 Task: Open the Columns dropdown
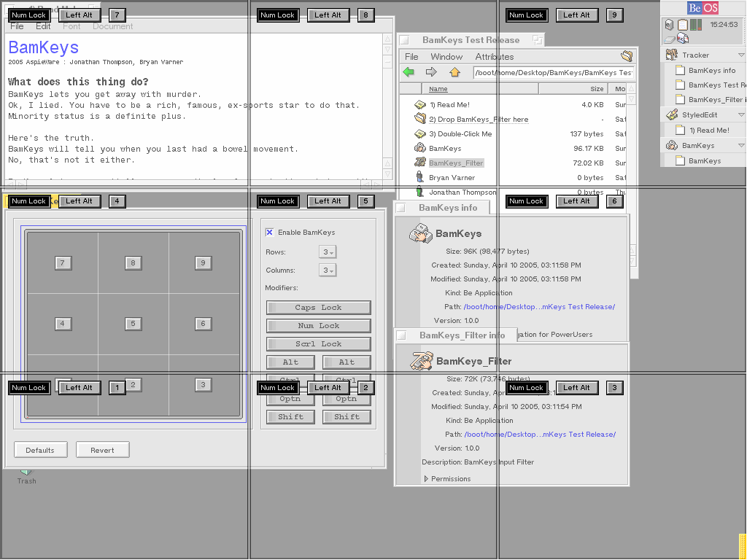tap(328, 270)
